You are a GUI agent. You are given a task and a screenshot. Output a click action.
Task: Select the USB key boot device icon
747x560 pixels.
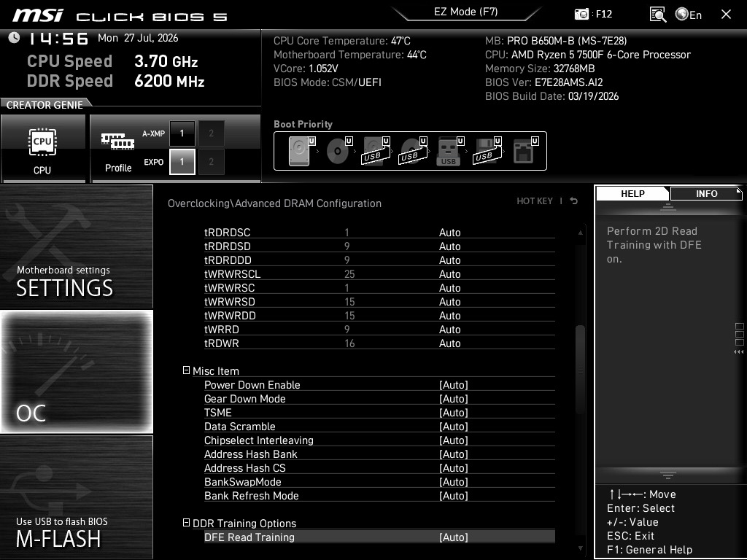pyautogui.click(x=450, y=151)
